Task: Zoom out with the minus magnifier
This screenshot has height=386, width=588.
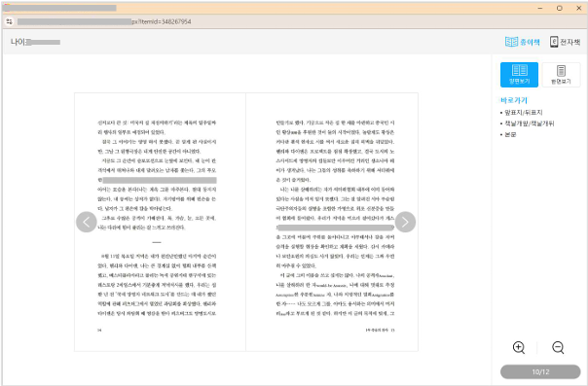Action: coord(558,347)
